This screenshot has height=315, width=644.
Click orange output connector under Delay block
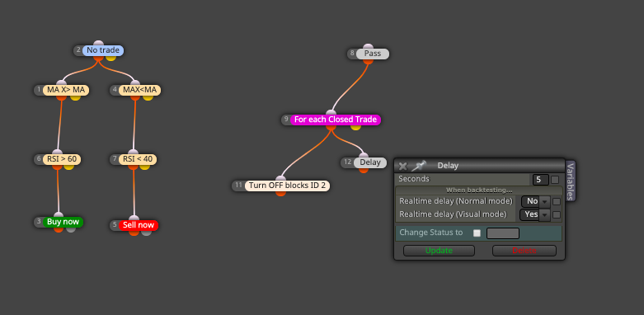click(x=364, y=170)
